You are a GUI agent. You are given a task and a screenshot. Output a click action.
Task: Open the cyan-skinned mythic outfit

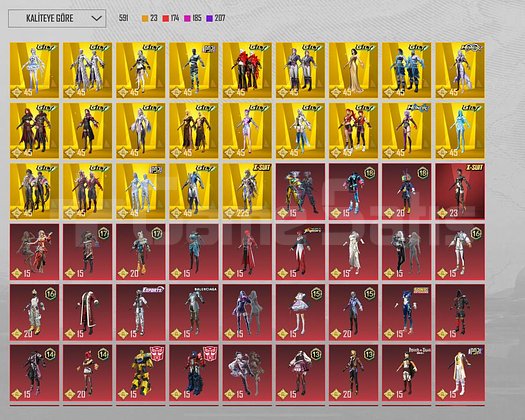(460, 131)
